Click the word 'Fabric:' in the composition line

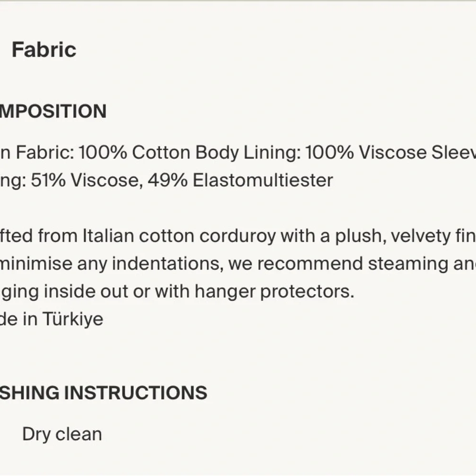pos(45,153)
